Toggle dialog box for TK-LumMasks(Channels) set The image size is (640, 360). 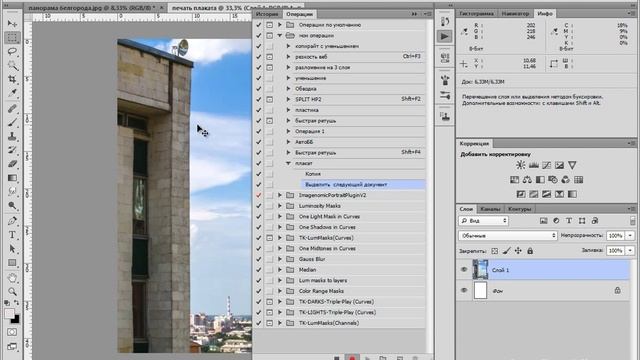point(269,323)
